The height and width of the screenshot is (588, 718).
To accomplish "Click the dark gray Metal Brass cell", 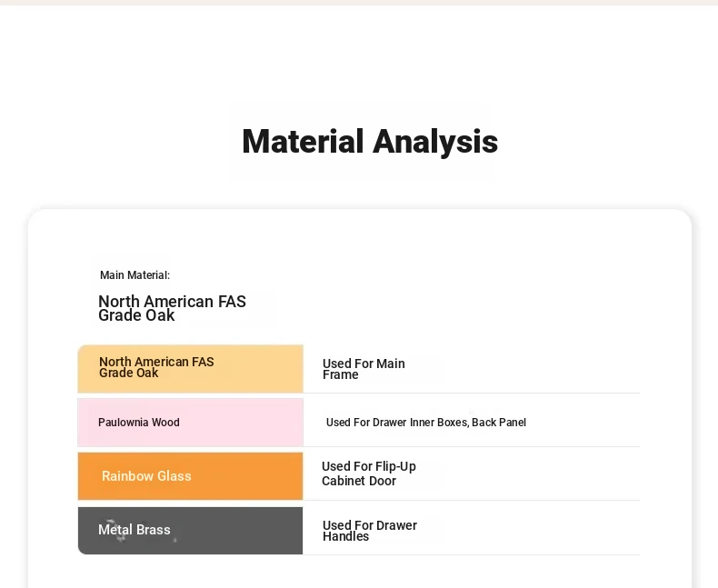I will [191, 531].
